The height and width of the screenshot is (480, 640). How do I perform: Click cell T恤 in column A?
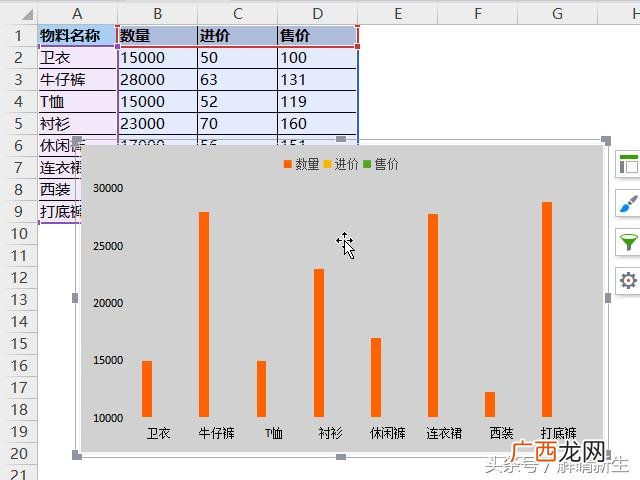coord(77,102)
